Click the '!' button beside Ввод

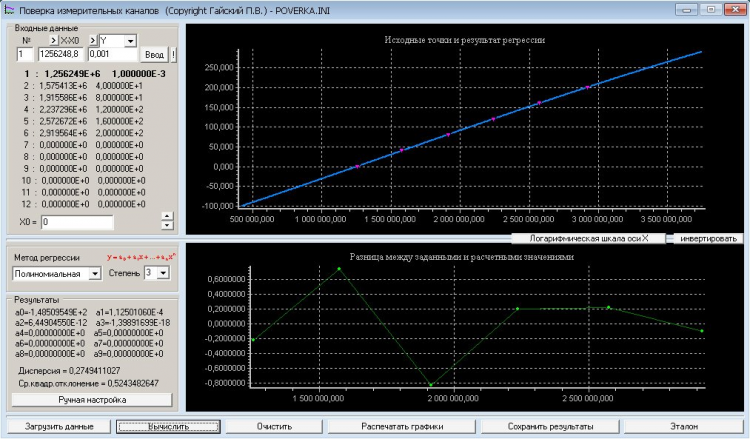(173, 55)
